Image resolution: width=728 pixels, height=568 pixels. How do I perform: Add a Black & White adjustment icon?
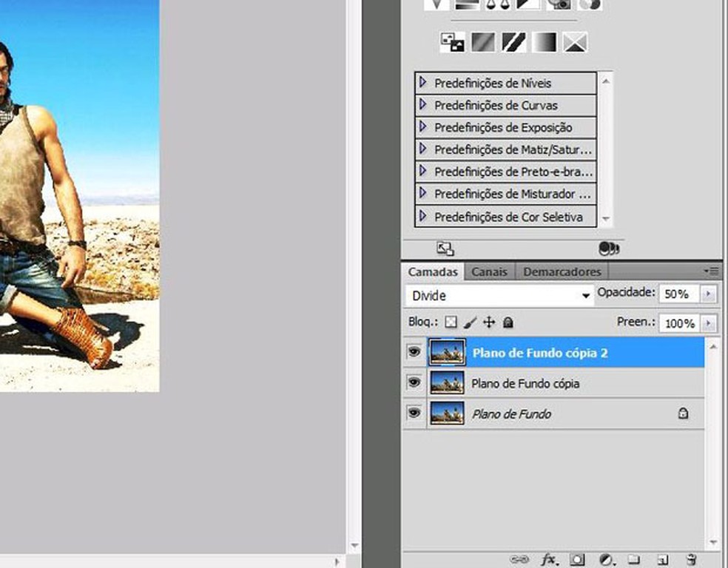pyautogui.click(x=528, y=4)
